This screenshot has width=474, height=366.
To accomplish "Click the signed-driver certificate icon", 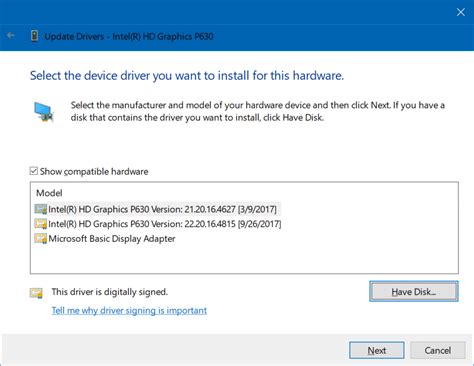I will pyautogui.click(x=36, y=293).
